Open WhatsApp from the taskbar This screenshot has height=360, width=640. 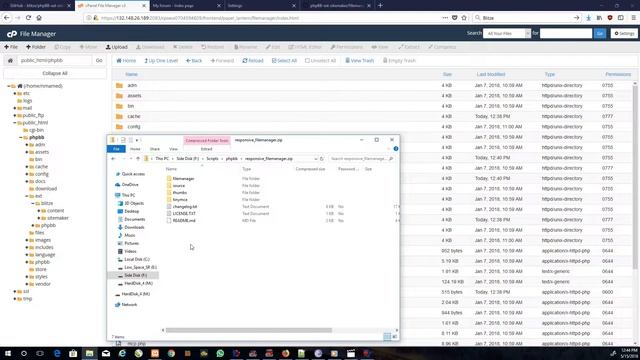coord(220,353)
